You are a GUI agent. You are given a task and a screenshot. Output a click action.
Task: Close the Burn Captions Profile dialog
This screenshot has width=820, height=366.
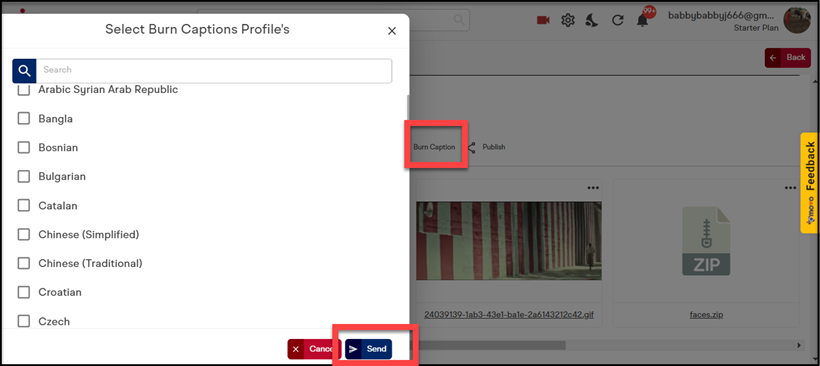pyautogui.click(x=392, y=31)
